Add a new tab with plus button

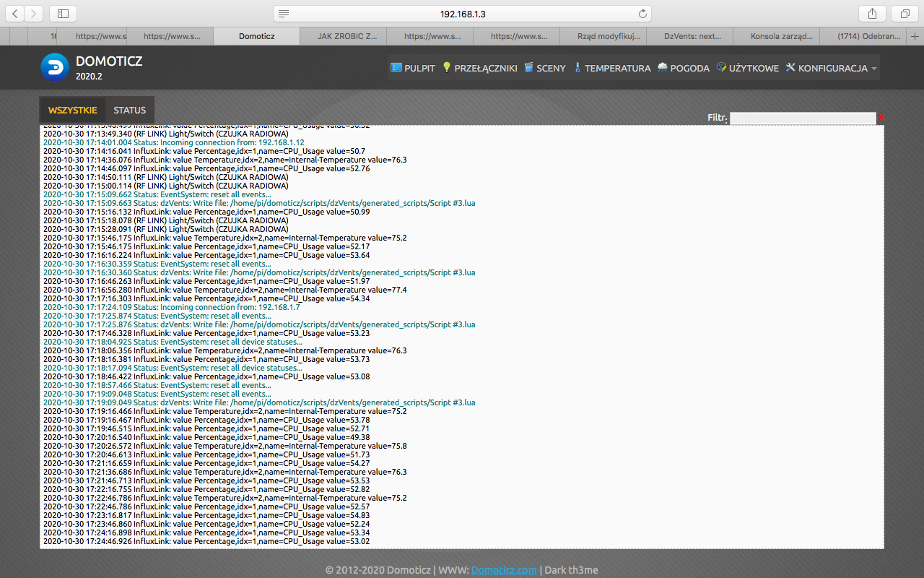point(915,36)
